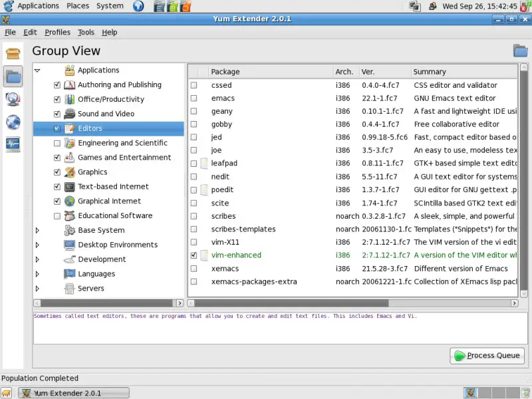Click Yum Extender 2.0.1 taskbar button
Image resolution: width=532 pixels, height=399 pixels.
coord(74,393)
